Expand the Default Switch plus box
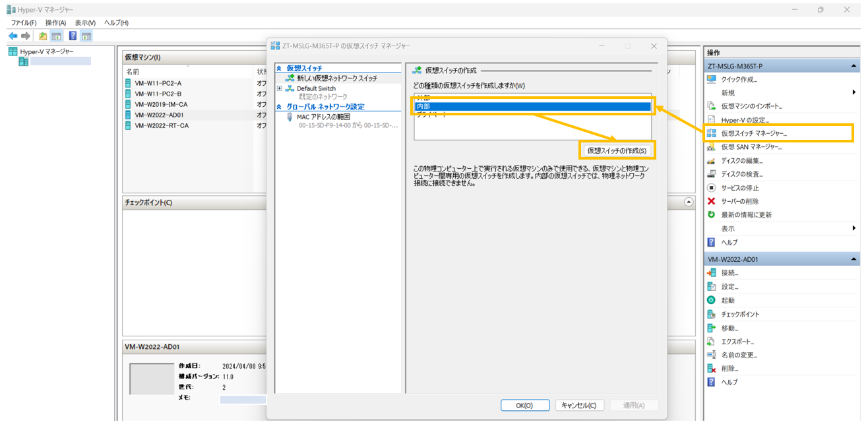The image size is (868, 430). 280,88
